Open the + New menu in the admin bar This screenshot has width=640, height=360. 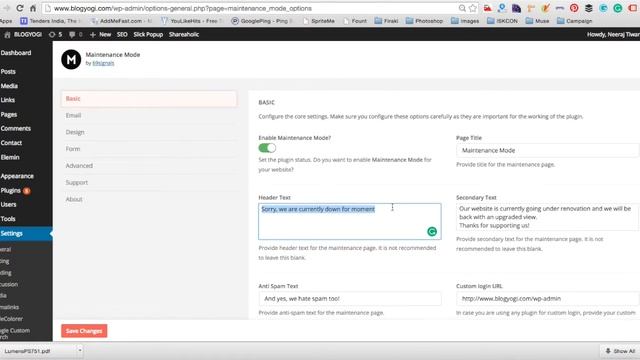point(100,35)
